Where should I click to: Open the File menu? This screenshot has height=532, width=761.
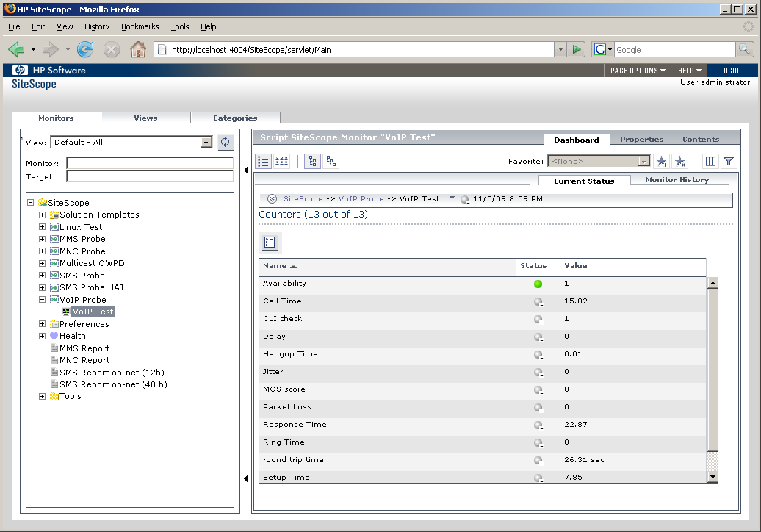[x=14, y=26]
